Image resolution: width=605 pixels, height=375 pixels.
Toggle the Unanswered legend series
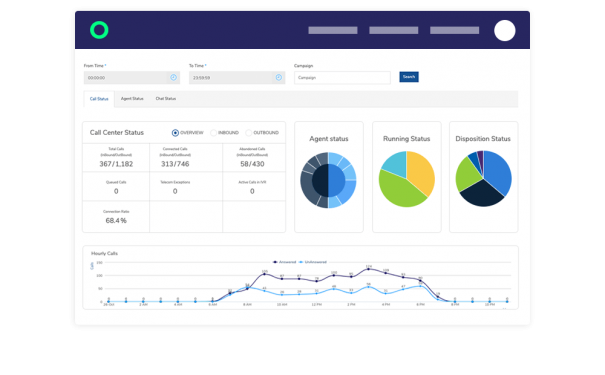[313, 262]
